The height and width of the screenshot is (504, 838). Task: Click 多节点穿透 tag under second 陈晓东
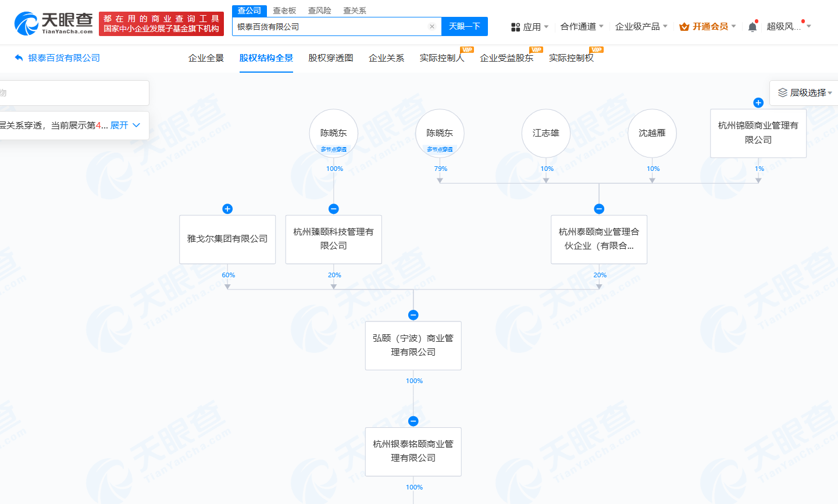[x=440, y=149]
